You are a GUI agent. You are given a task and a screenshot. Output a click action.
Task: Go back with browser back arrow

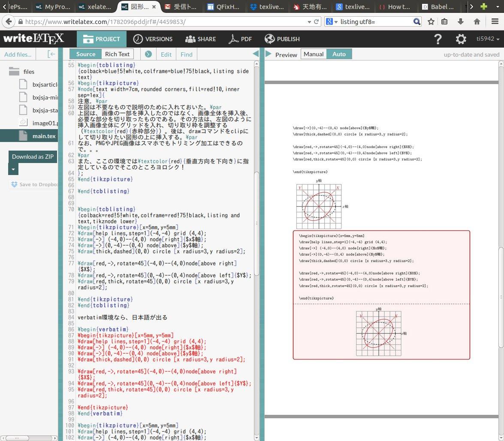[8, 21]
